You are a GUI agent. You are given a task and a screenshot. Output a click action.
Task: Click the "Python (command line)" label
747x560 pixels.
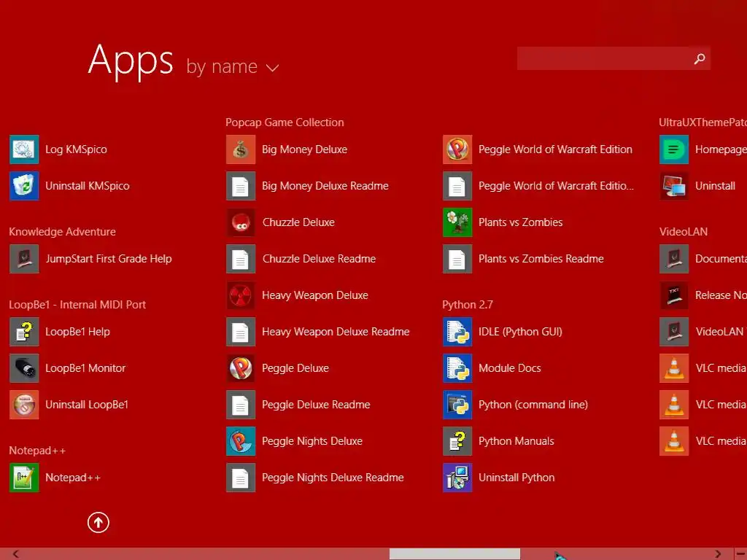coord(533,405)
